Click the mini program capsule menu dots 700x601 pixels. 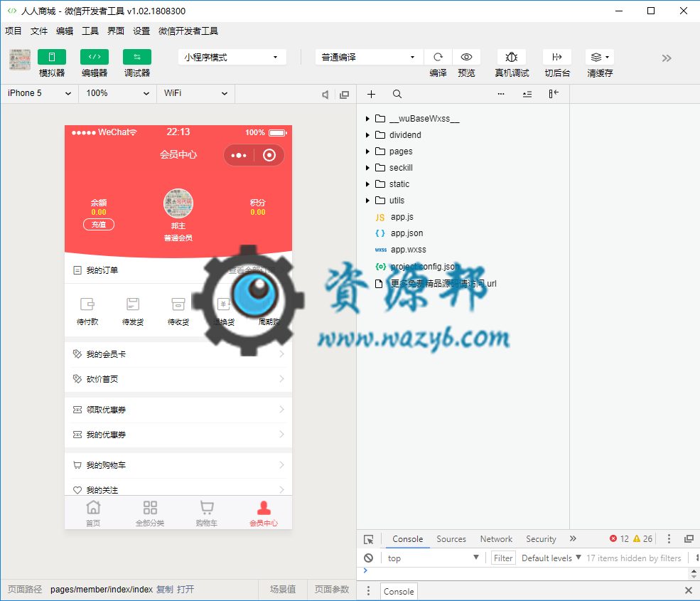point(239,155)
